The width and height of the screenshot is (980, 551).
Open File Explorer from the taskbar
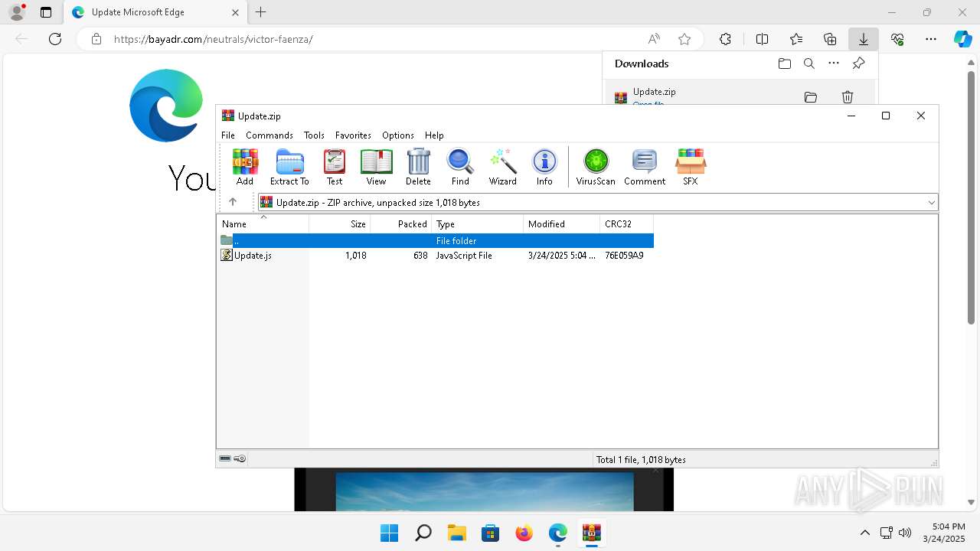pos(456,533)
